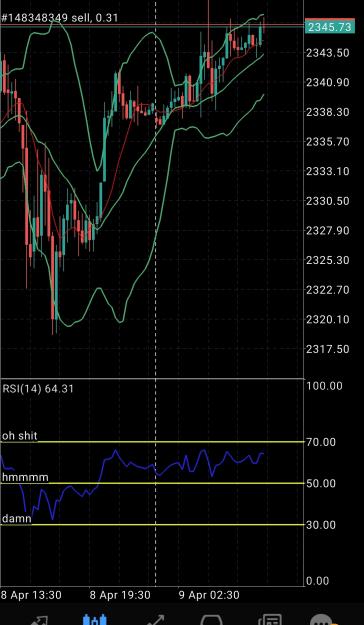
Task: Tap the white dashed vertical crosshair line
Action: tap(155, 293)
